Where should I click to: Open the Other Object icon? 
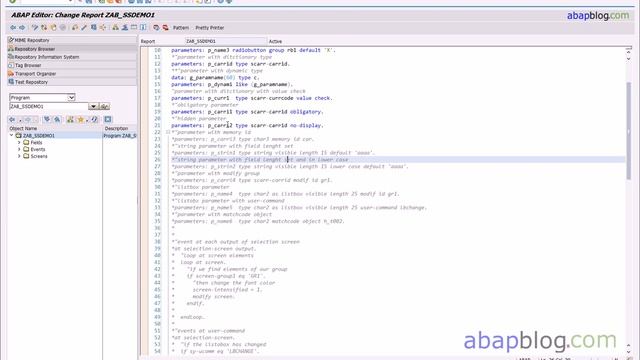pyautogui.click(x=53, y=27)
